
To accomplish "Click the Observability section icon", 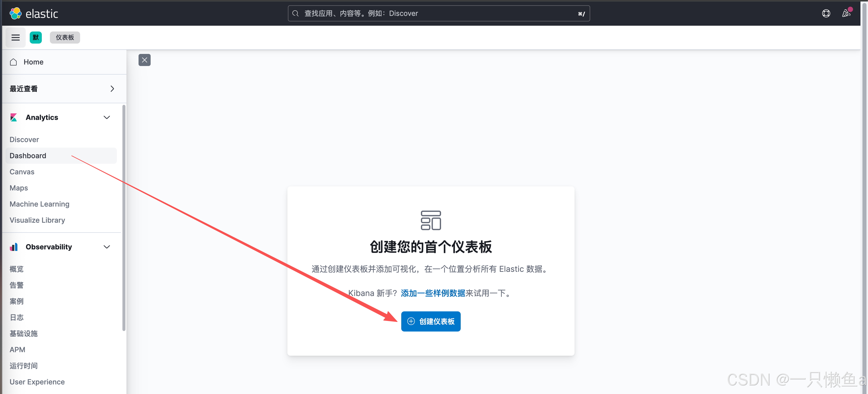I will (14, 247).
